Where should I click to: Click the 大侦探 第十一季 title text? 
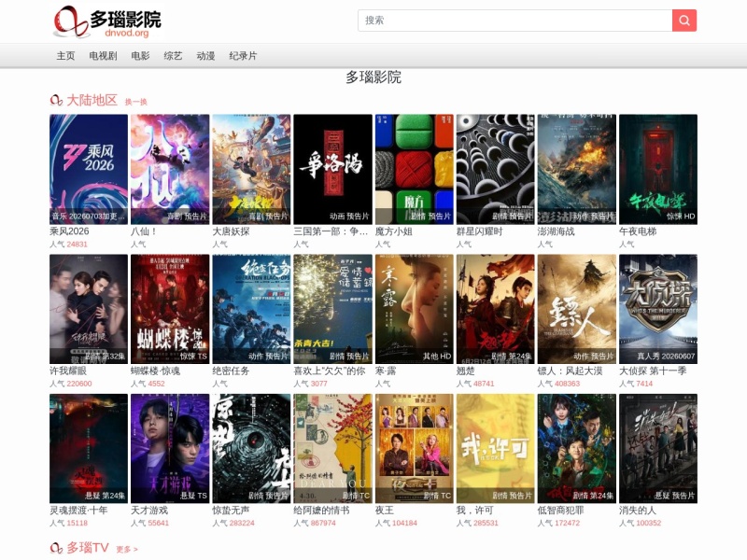(653, 371)
